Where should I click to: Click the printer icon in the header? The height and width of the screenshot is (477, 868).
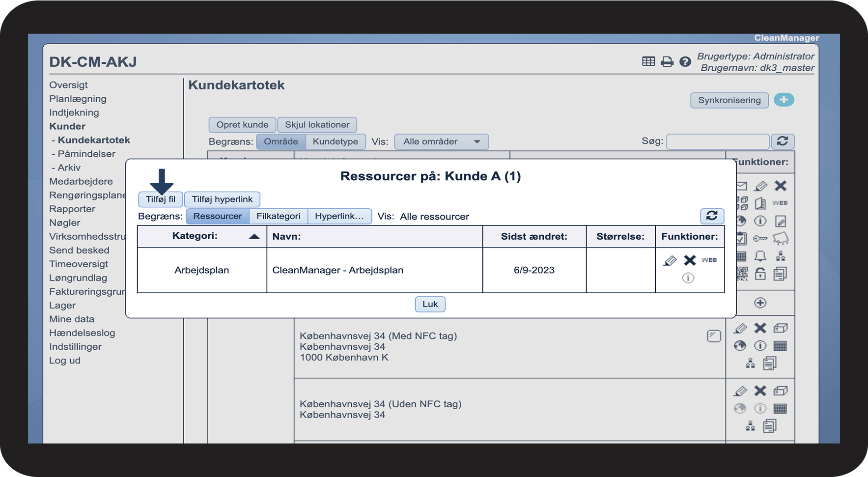(x=667, y=62)
